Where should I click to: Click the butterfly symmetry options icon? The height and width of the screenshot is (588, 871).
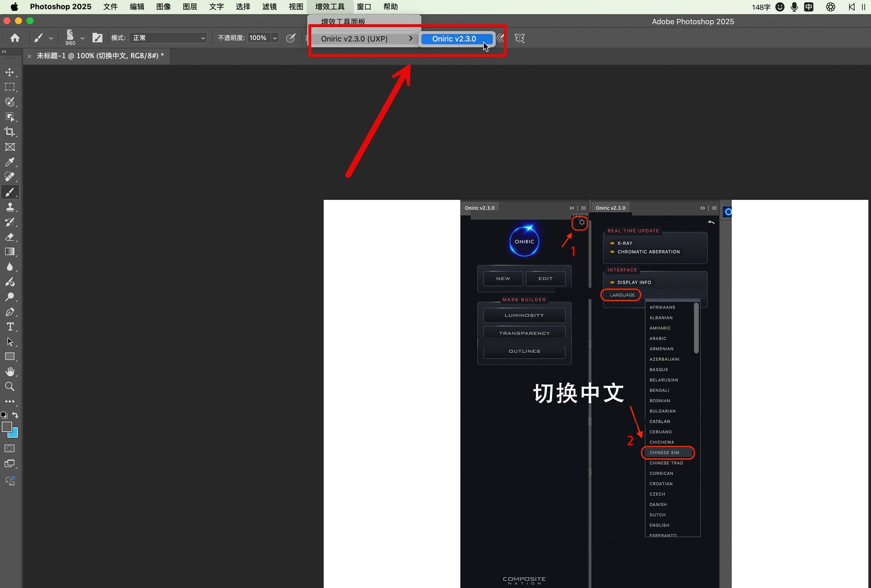(520, 38)
